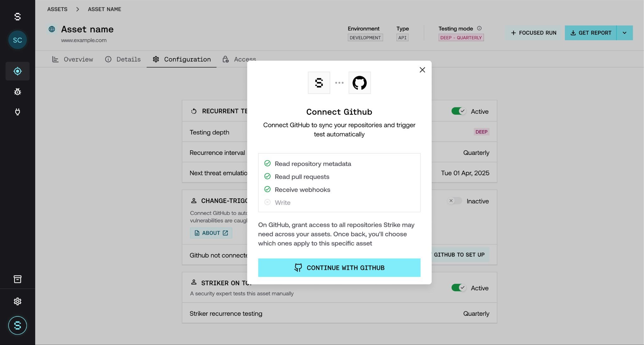Select the Configuration tab
The height and width of the screenshot is (345, 644).
(181, 59)
